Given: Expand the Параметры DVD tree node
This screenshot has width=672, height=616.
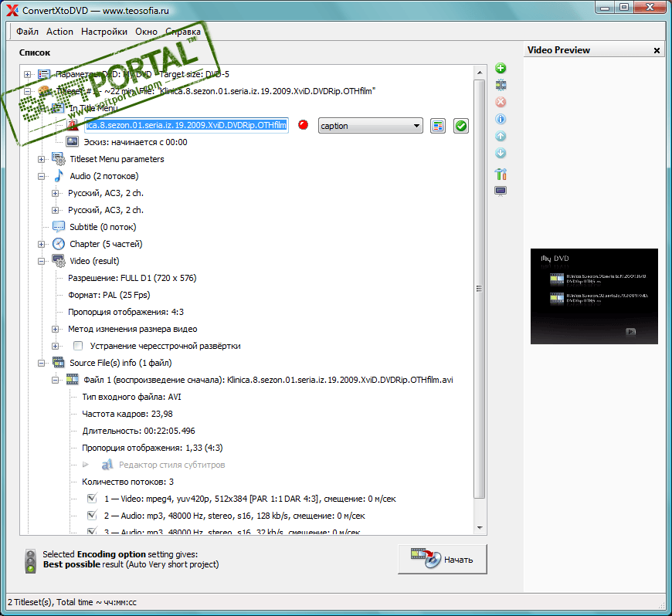Looking at the screenshot, I should 28,75.
